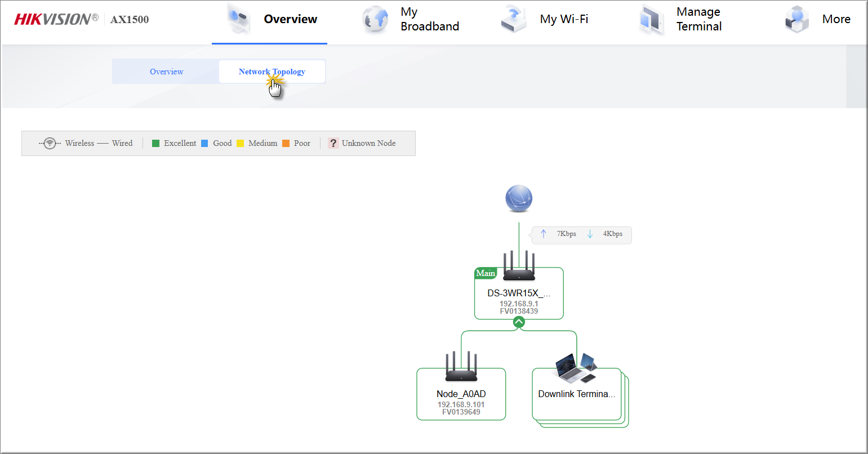Click the orange Poor legend swatch
The height and width of the screenshot is (454, 868).
[286, 144]
